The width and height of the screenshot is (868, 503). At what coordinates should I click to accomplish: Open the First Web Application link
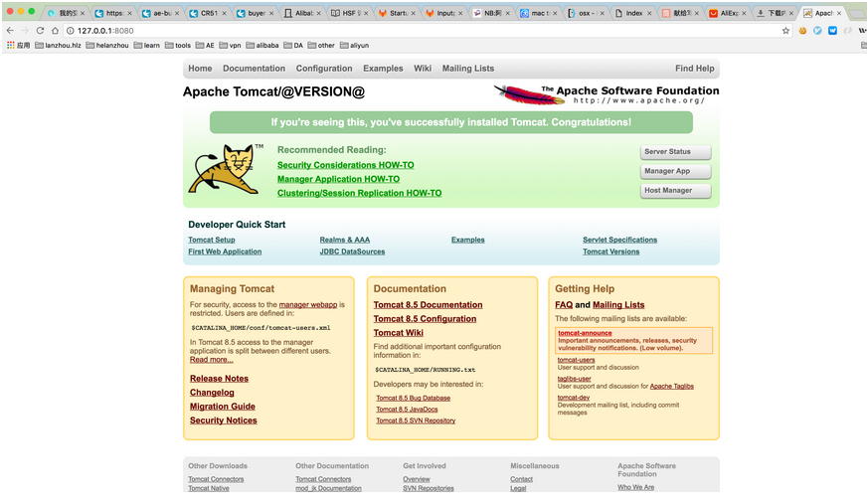click(x=225, y=251)
